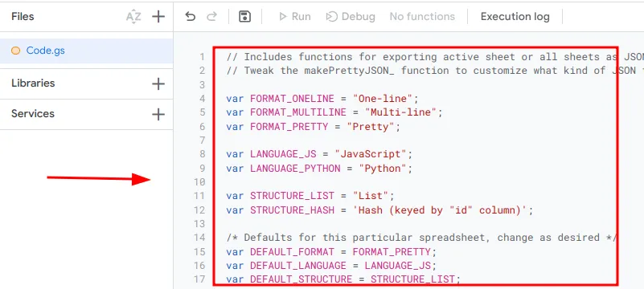This screenshot has width=644, height=289.
Task: Click line number 17 in the gutter
Action: (199, 279)
